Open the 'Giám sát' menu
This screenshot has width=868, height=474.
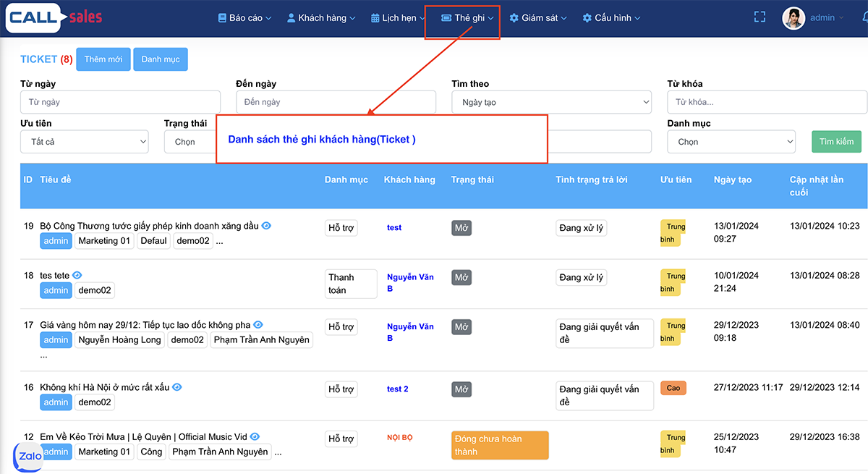(x=538, y=17)
